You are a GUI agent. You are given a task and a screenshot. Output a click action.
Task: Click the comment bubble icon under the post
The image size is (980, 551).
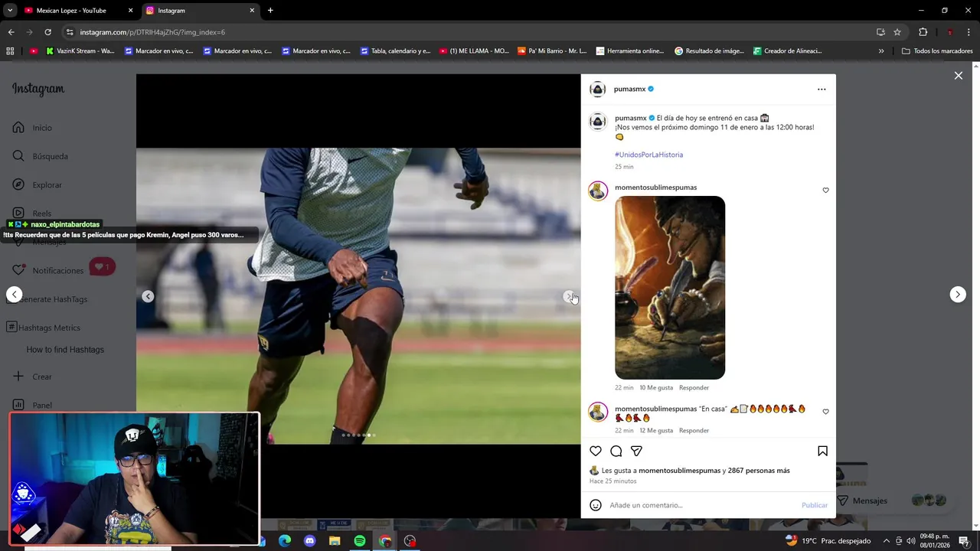pyautogui.click(x=616, y=451)
